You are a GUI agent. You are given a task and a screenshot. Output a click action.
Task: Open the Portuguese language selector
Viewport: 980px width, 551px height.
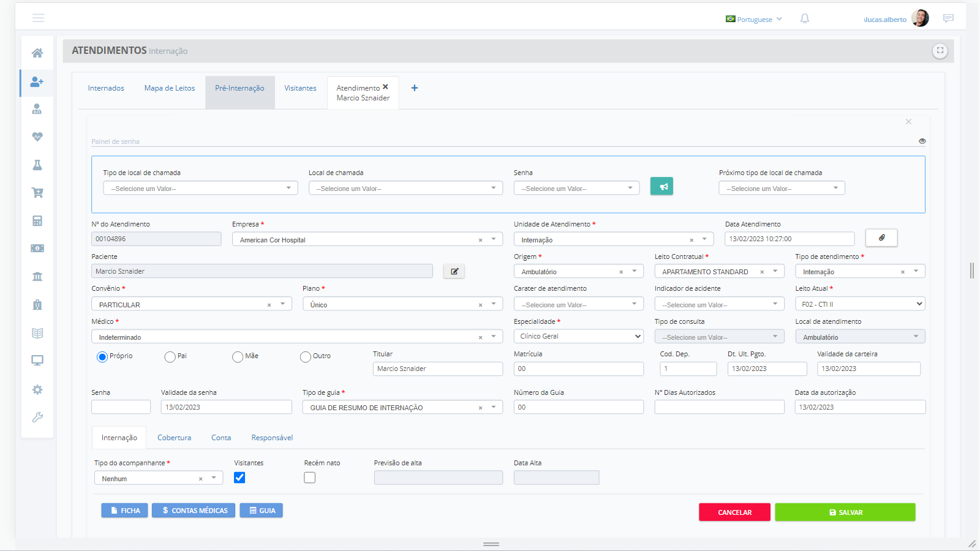754,20
